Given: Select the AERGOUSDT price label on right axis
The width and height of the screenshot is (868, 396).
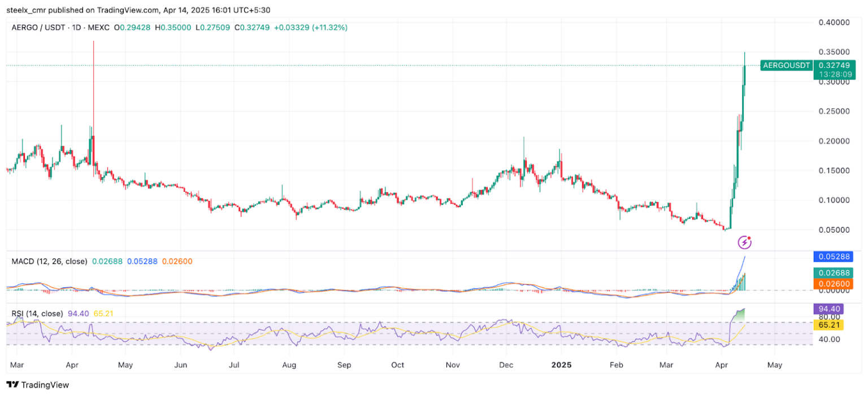Looking at the screenshot, I should coord(785,65).
